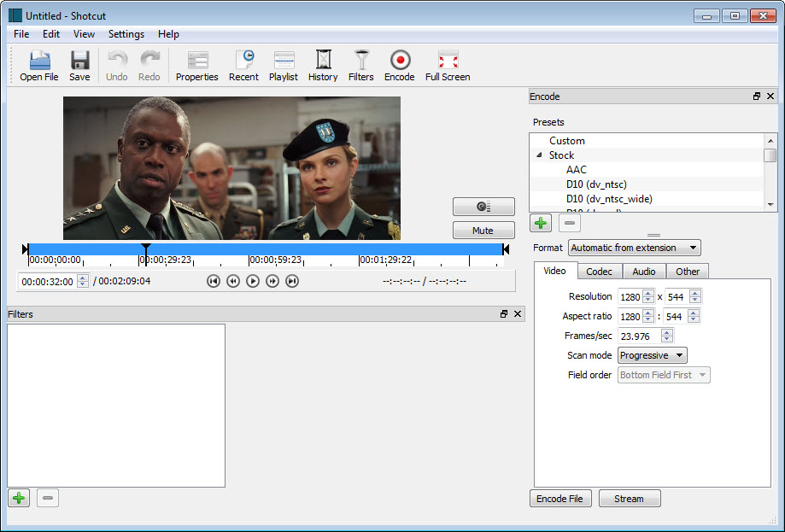Open the Properties panel from toolbar
The height and width of the screenshot is (532, 785).
196,66
